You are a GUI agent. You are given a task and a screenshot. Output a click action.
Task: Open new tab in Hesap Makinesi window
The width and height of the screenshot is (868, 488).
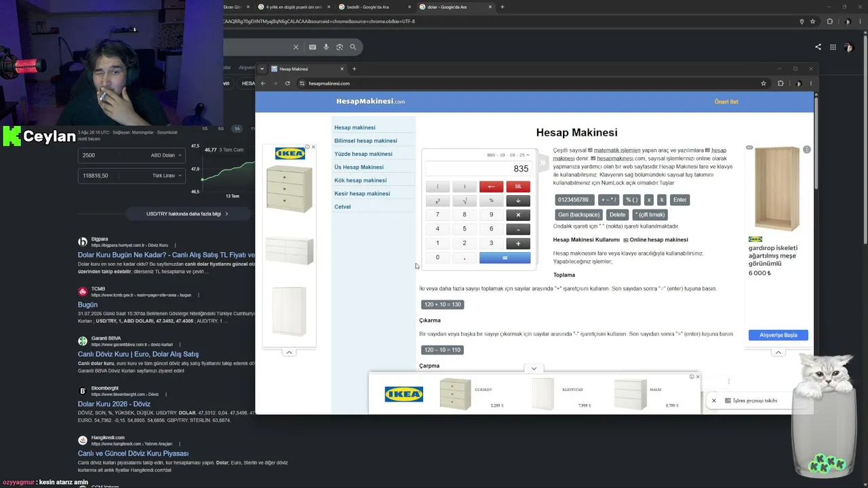(354, 68)
